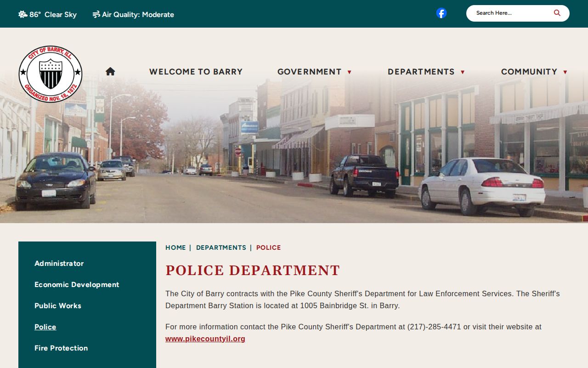Expand the Departments dropdown arrow
588x368 pixels.
(x=463, y=72)
